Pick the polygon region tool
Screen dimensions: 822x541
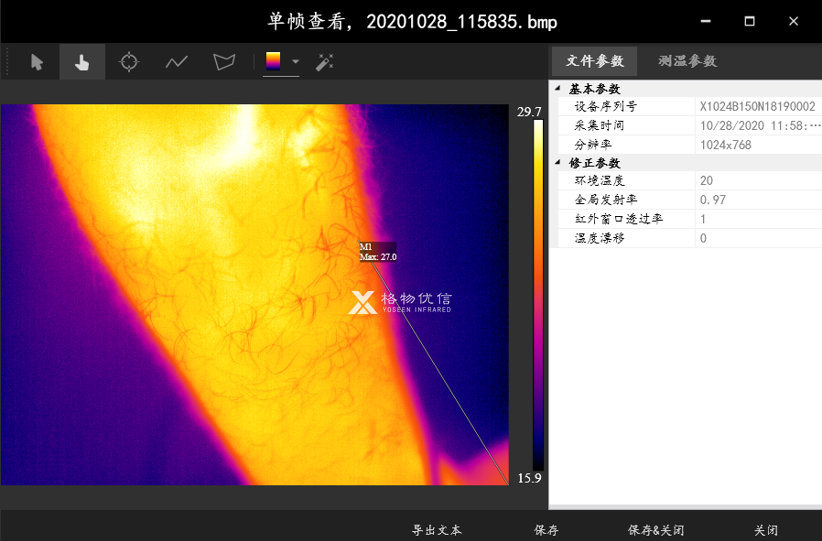(224, 62)
